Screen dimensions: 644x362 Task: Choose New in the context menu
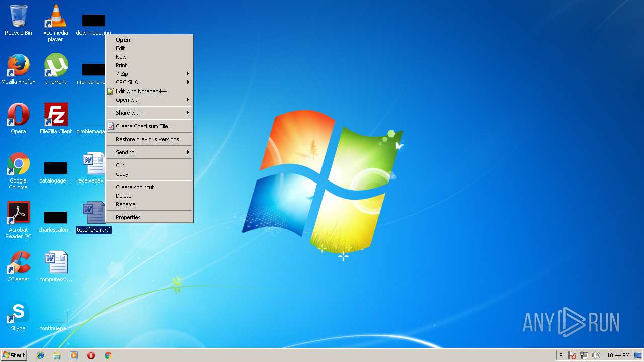pos(149,57)
